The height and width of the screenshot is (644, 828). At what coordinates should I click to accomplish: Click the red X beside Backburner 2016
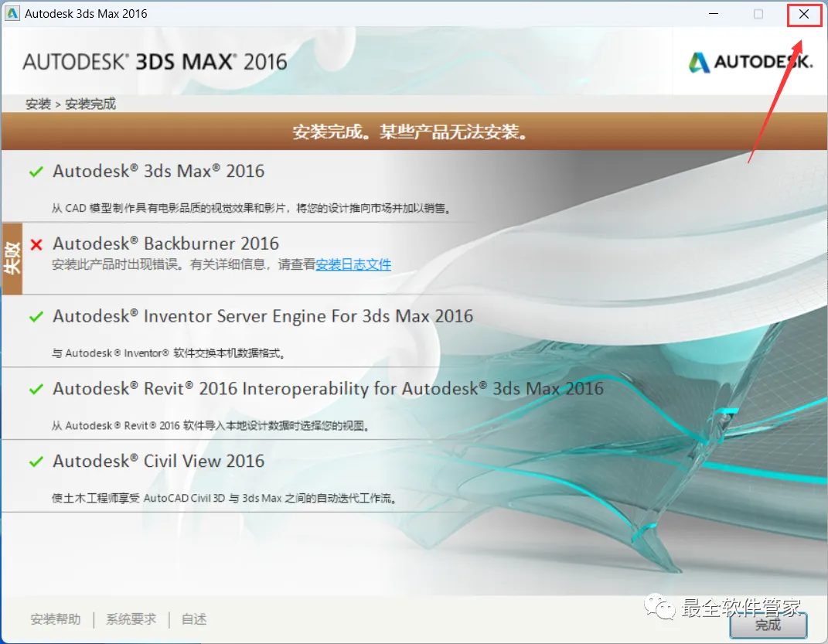click(36, 244)
